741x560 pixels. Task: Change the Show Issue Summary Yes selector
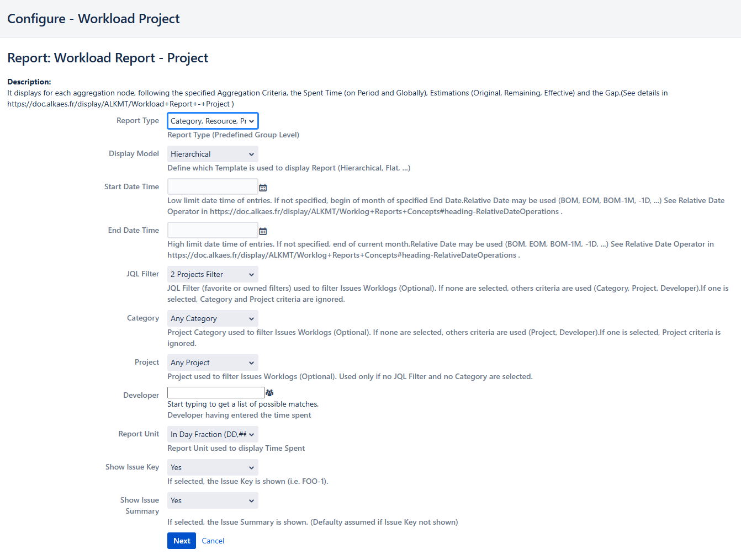tap(213, 500)
